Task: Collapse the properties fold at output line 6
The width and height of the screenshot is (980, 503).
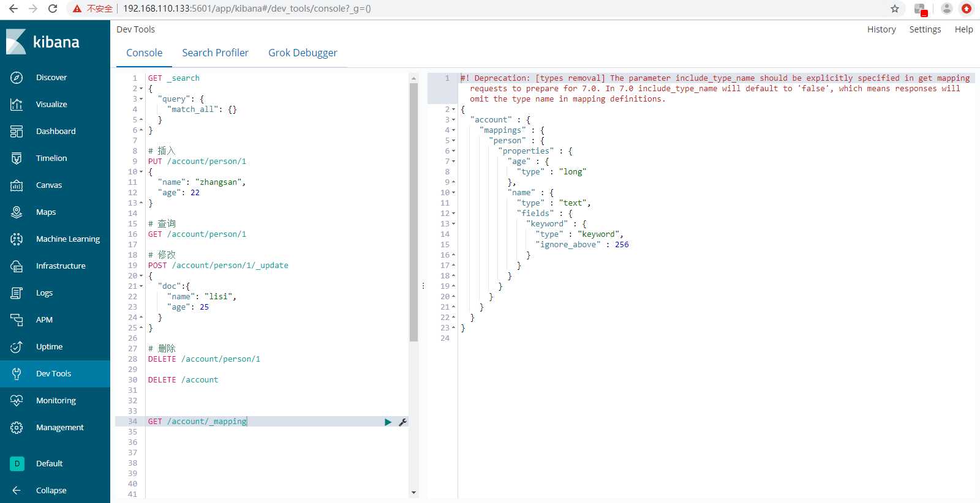Action: point(454,151)
